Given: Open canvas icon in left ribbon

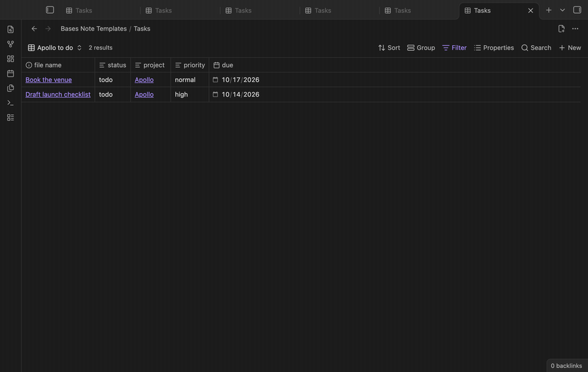Looking at the screenshot, I should tap(10, 59).
